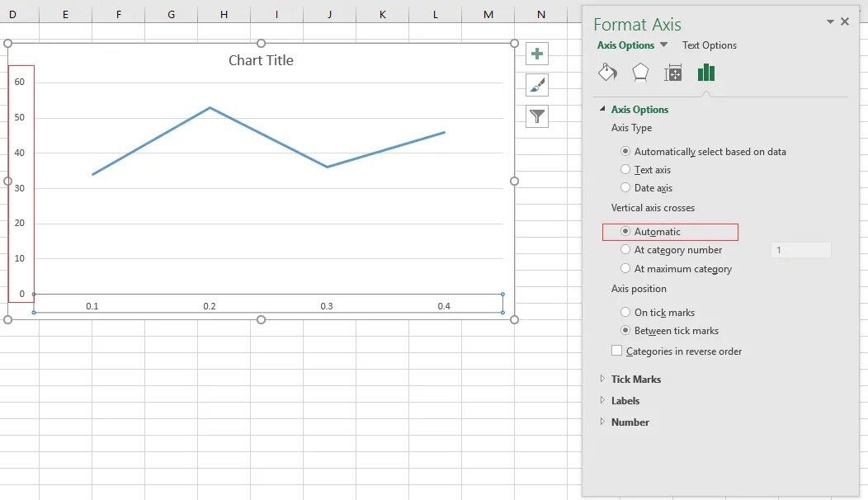868x500 pixels.
Task: Select column header H
Action: [x=224, y=14]
